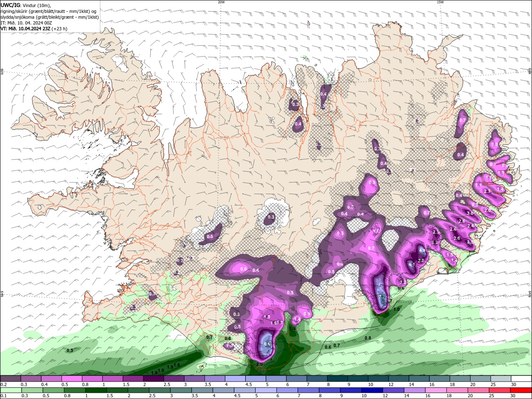This screenshot has width=532, height=399.
Task: Click the "20W" longitude label
Action: [x=221, y=2]
